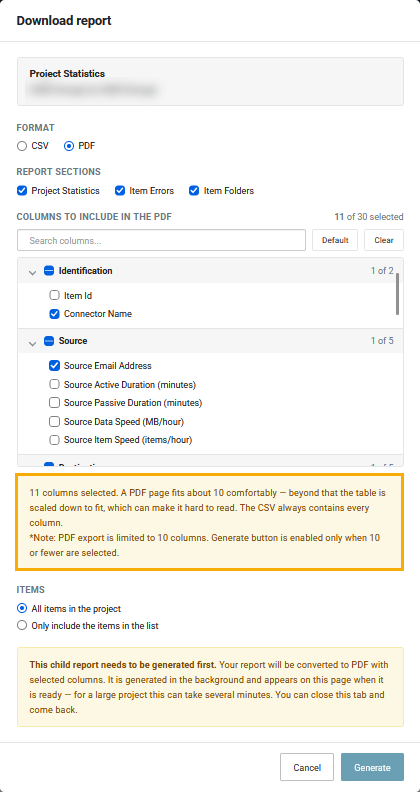420x792 pixels.
Task: Check the Item Id column
Action: [x=54, y=295]
